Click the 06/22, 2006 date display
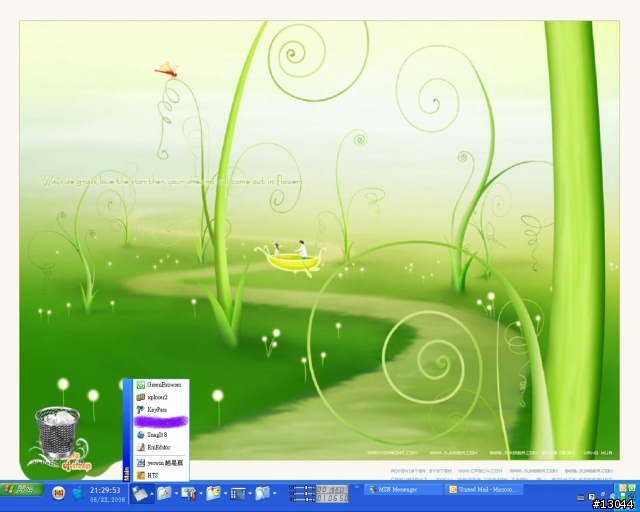Viewport: 640px width, 512px height. click(x=107, y=499)
